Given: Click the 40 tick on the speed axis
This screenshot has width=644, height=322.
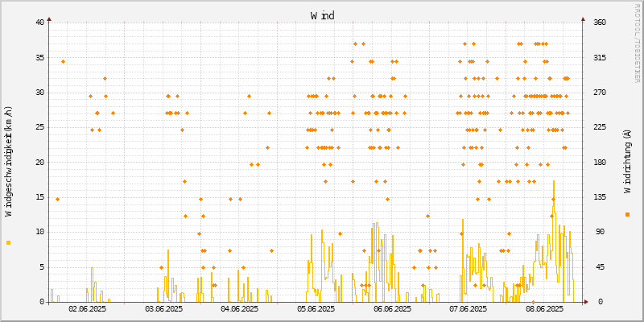Looking at the screenshot, I should 39,23.
